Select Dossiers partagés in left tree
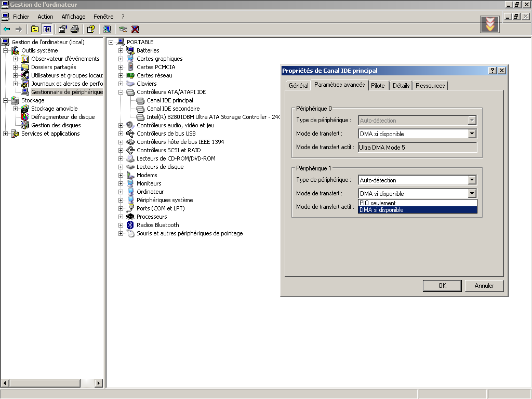The height and width of the screenshot is (399, 532). 54,67
